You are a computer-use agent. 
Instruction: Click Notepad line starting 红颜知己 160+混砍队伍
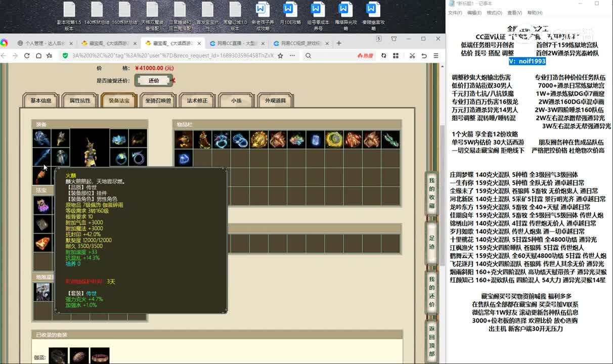pyautogui.click(x=528, y=280)
